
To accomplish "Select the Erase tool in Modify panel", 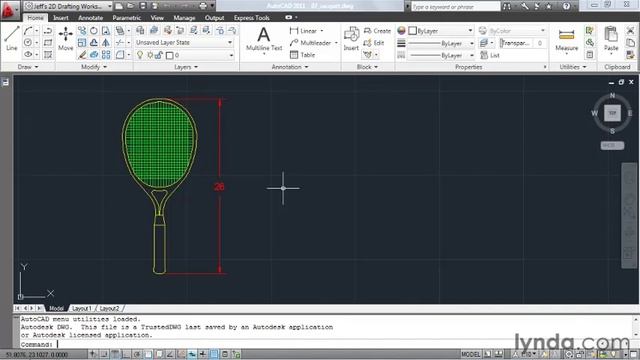I will pos(82,55).
